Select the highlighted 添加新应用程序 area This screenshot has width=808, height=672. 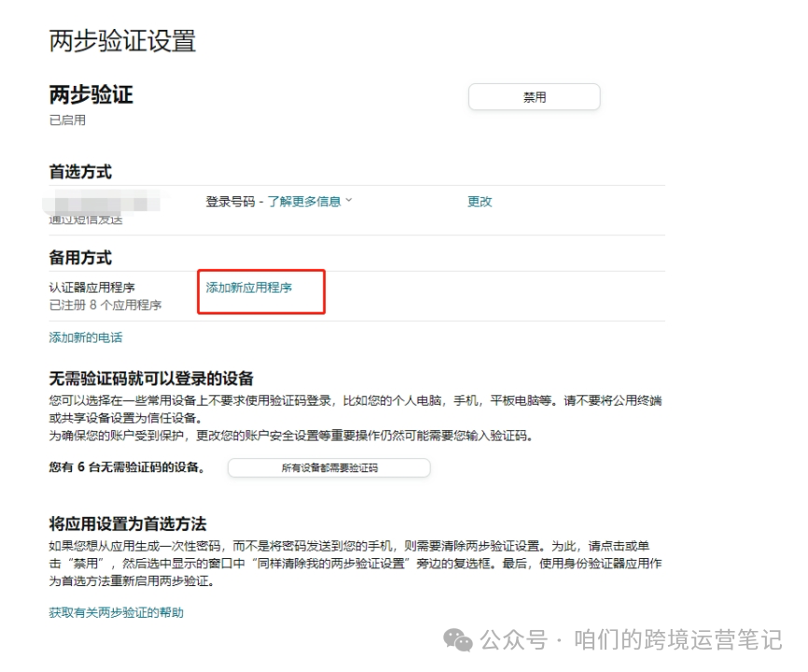[260, 291]
